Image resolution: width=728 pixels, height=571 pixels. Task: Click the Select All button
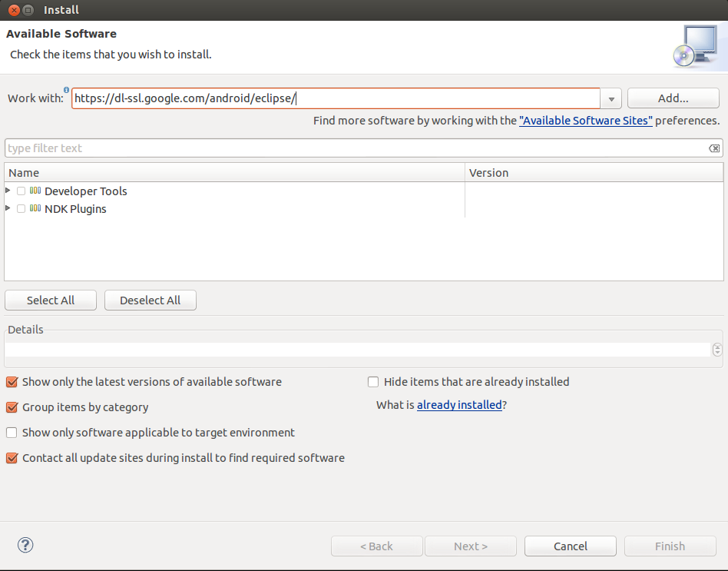coord(51,300)
